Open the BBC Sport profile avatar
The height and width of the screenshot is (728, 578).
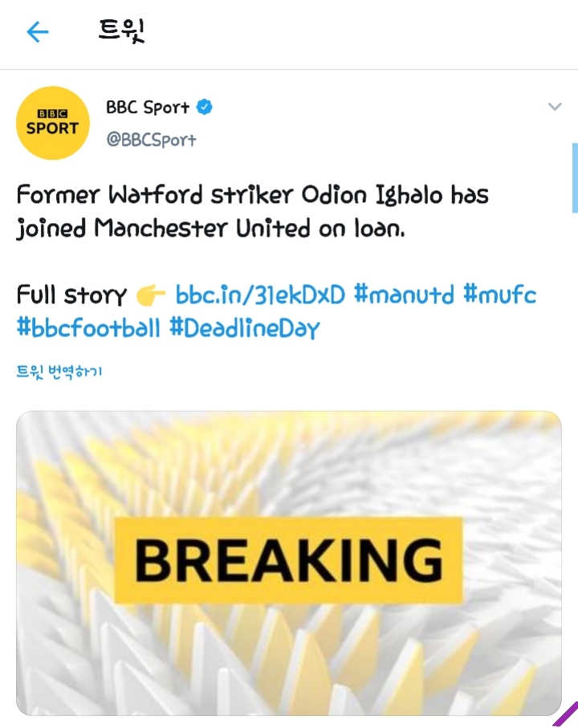pyautogui.click(x=53, y=122)
